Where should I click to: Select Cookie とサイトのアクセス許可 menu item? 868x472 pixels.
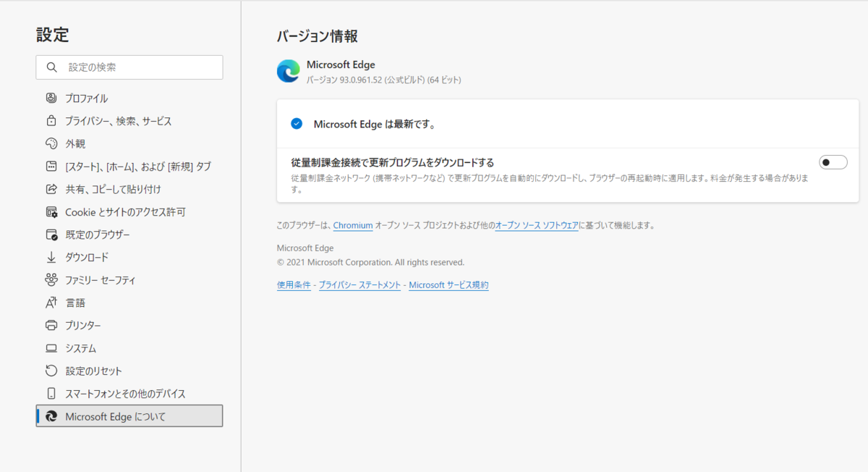129,211
